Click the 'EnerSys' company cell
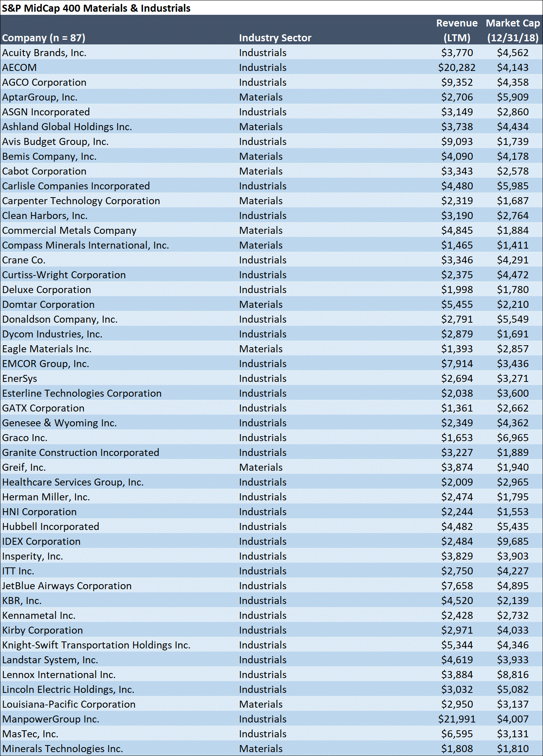 (x=19, y=378)
